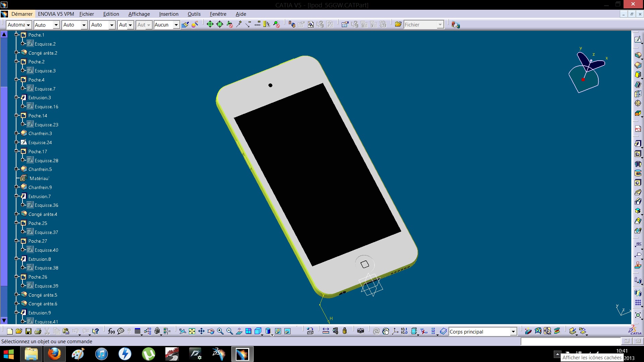This screenshot has width=644, height=362.
Task: Click the Capture camera icon
Action: point(361,331)
